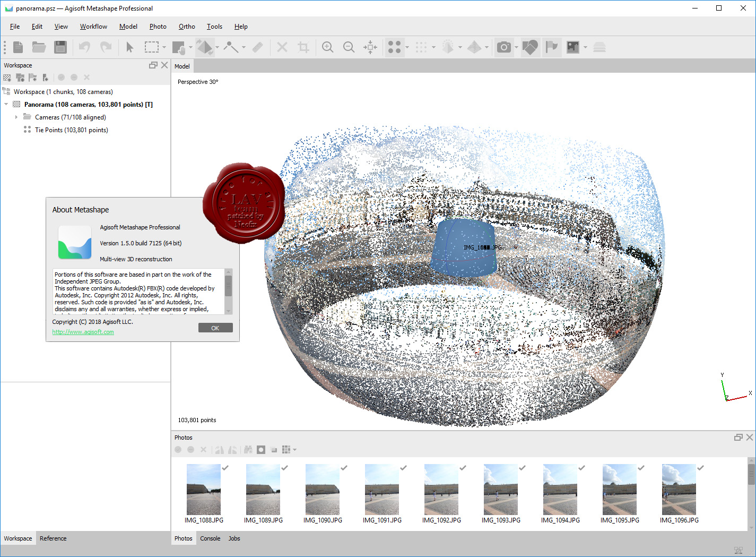
Task: Toggle the Tiled Model view mode
Action: (475, 47)
